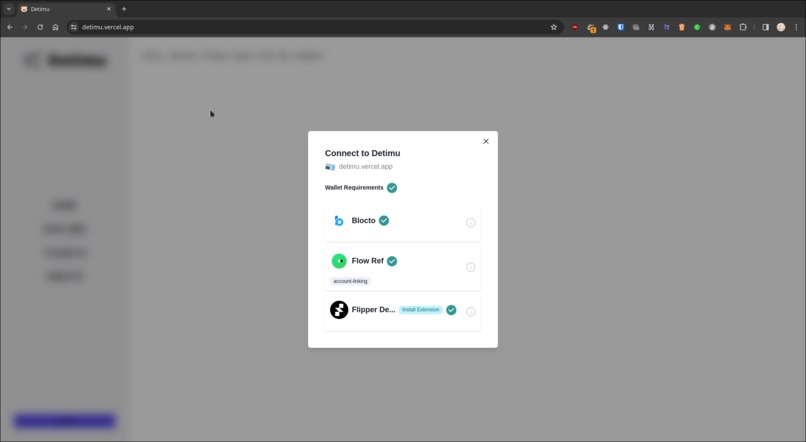Screen dimensions: 806x442
Task: Select the Flow Ref wallet
Action: point(402,268)
